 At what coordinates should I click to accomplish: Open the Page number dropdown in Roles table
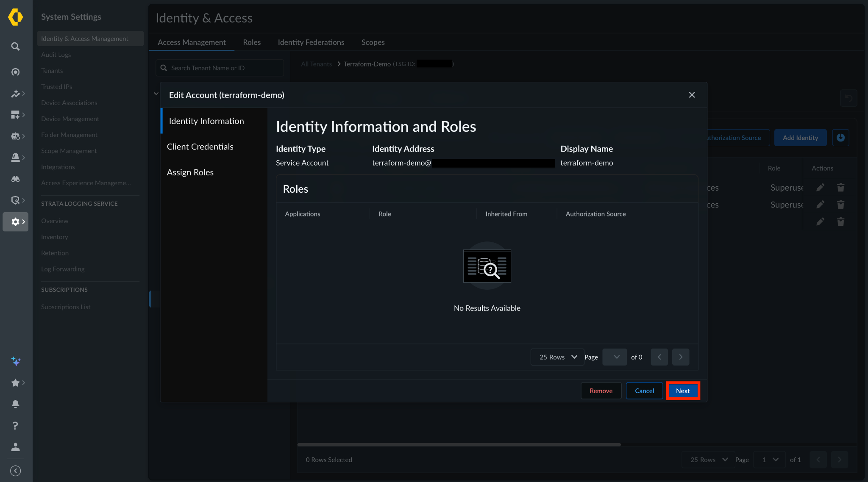point(615,357)
